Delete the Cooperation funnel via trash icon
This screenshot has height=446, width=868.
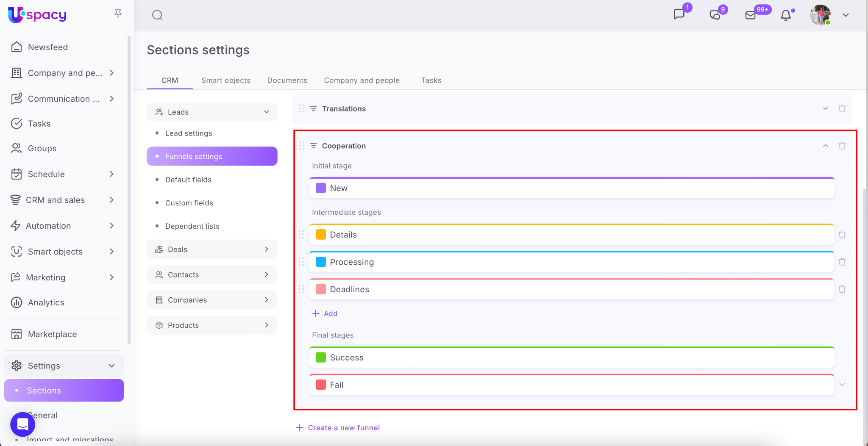842,146
